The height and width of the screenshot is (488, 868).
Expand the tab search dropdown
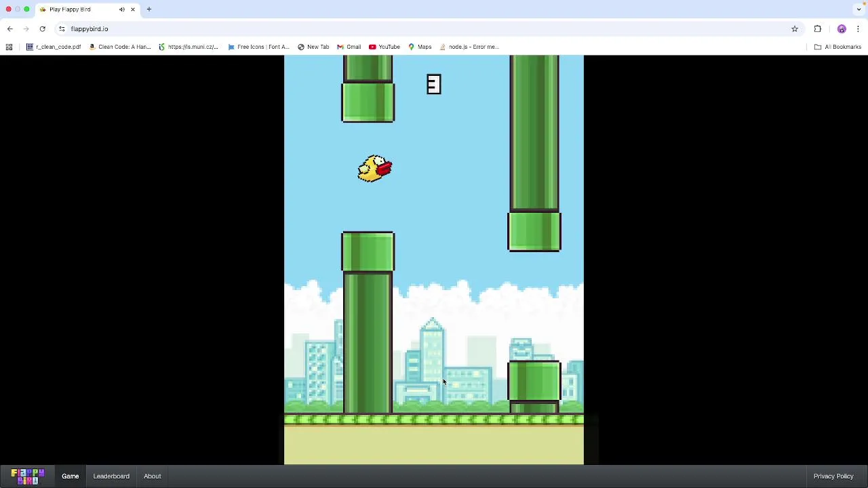pyautogui.click(x=859, y=9)
